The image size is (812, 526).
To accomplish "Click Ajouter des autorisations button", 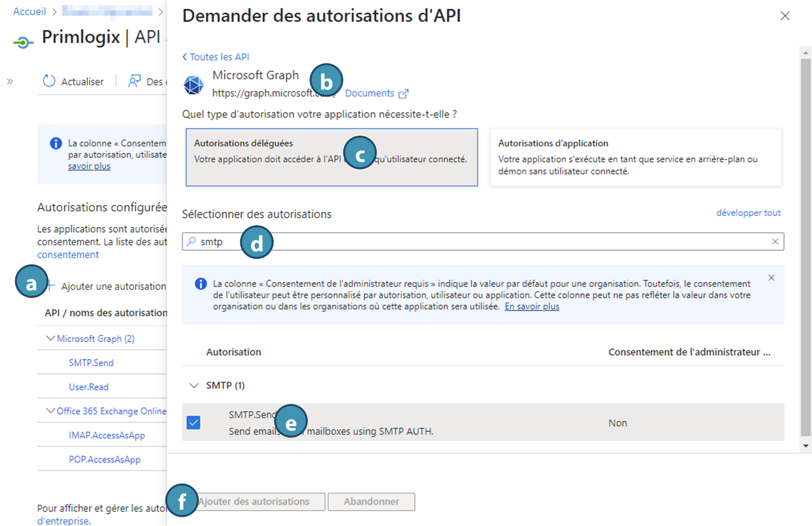I will tap(253, 502).
